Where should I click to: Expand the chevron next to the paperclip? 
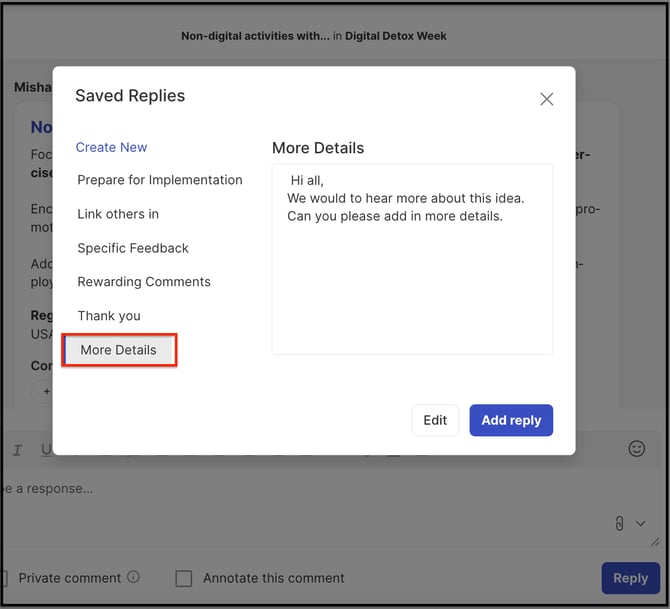[x=641, y=523]
